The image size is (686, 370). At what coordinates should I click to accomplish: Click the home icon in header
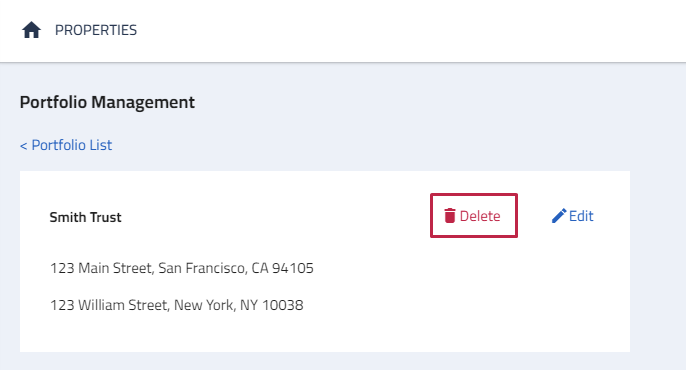(x=32, y=30)
